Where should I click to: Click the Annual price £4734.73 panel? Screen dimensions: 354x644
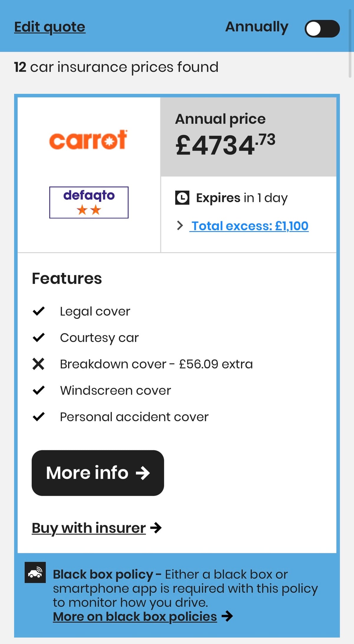pos(248,137)
